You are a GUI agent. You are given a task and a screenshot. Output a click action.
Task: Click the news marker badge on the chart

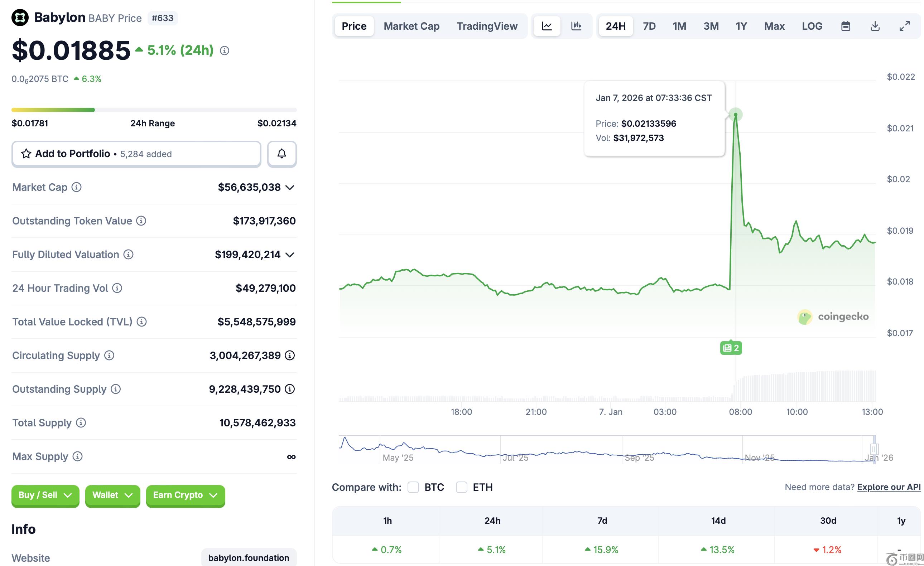(731, 348)
